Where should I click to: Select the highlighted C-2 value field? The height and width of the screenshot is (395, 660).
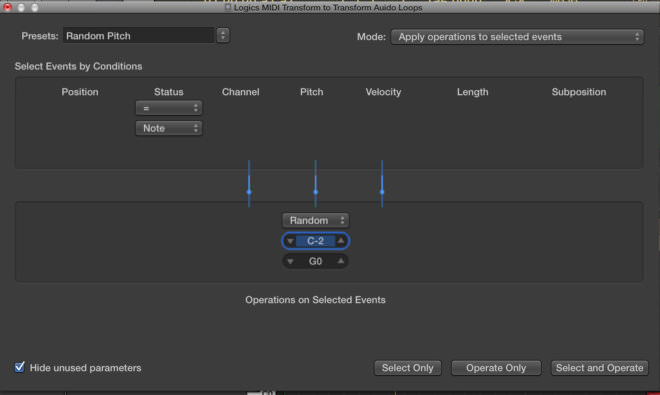[x=315, y=241]
